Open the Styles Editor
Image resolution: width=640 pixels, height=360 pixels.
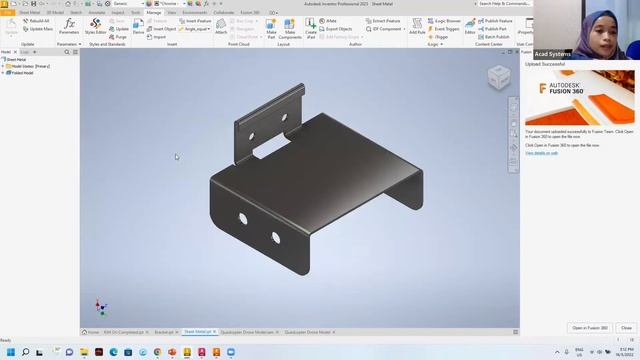(x=95, y=27)
